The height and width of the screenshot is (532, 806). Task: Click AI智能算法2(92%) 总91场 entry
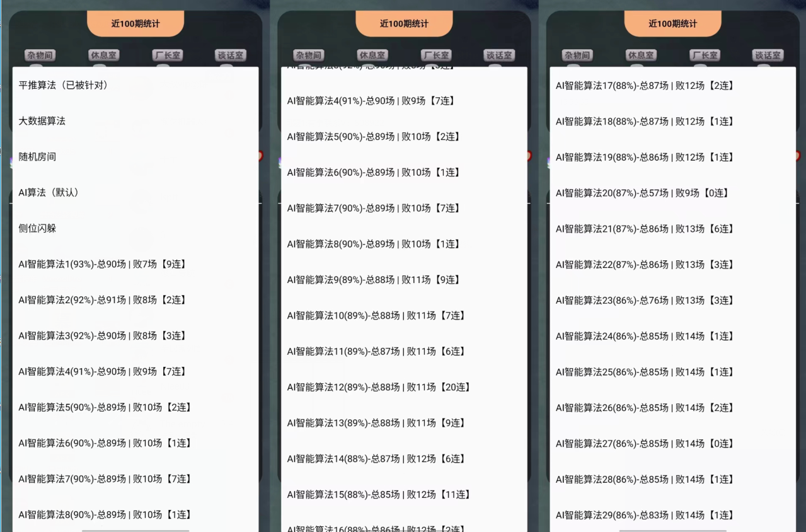tap(103, 300)
